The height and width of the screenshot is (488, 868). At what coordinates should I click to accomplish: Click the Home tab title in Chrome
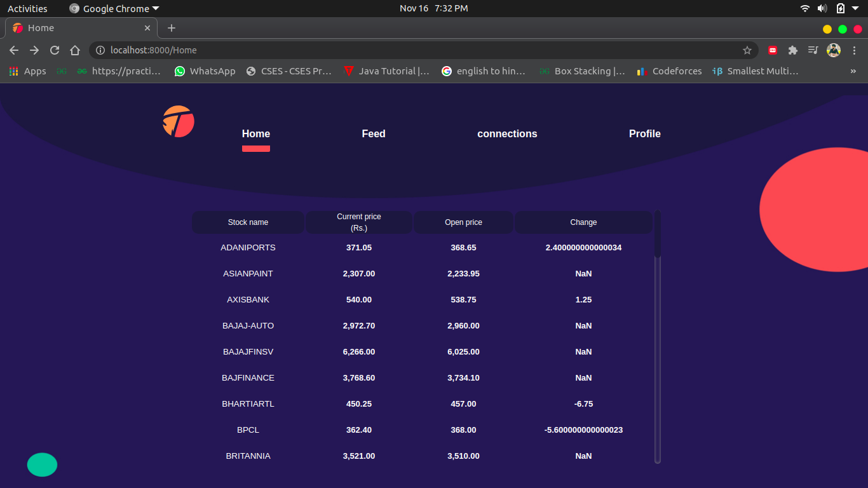[x=41, y=28]
